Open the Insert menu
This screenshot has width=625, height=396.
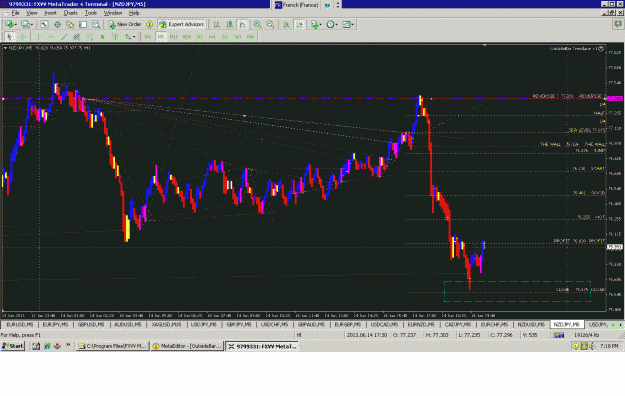click(x=50, y=13)
